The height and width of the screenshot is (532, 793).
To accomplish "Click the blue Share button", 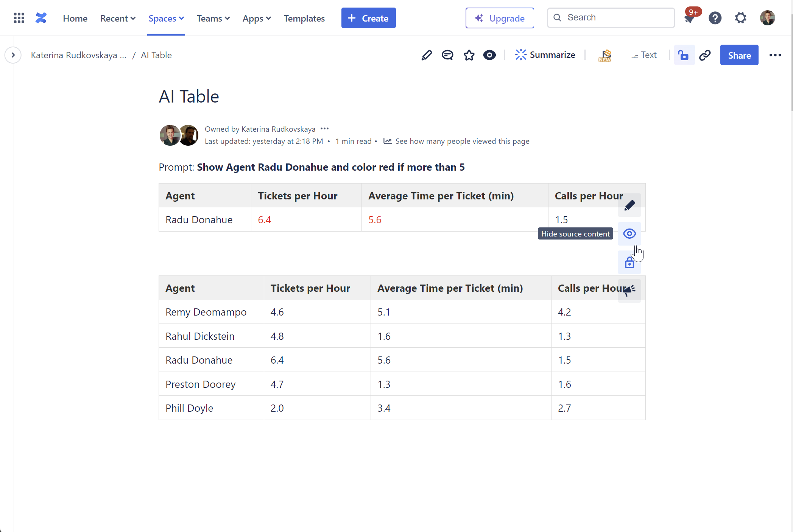I will click(x=739, y=55).
